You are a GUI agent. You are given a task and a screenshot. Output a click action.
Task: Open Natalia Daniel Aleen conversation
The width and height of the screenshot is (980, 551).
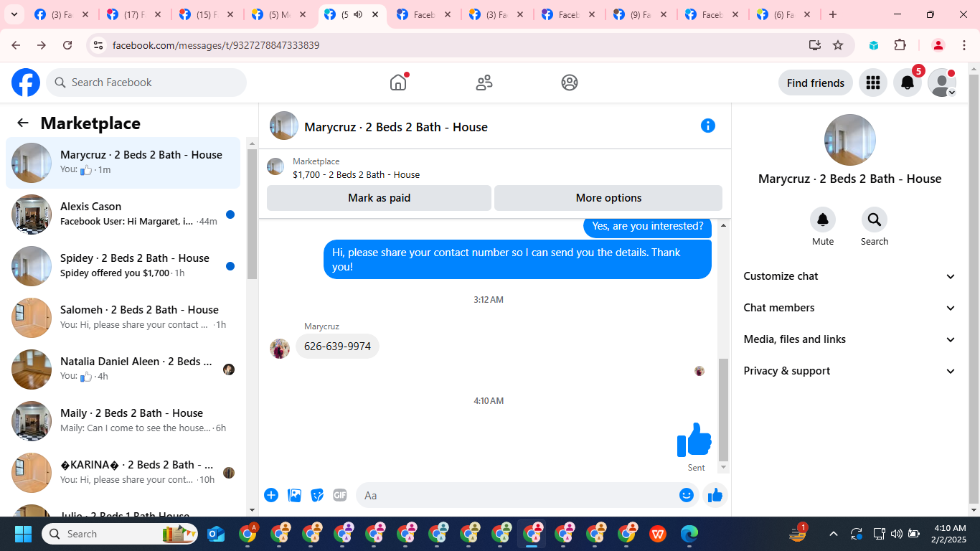pos(123,369)
